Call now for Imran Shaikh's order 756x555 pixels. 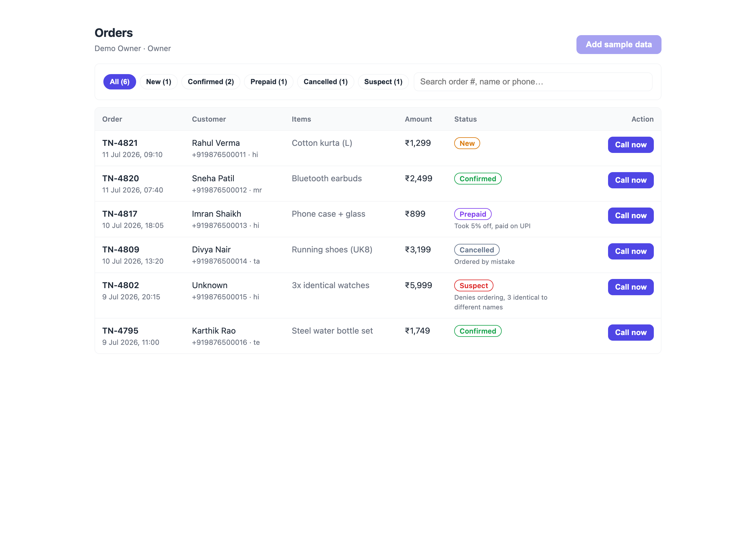tap(631, 216)
